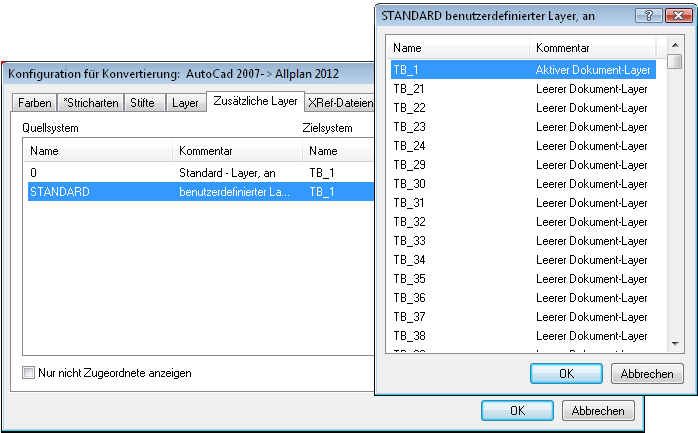Select source layer row 0
The width and height of the screenshot is (698, 433).
(200, 173)
